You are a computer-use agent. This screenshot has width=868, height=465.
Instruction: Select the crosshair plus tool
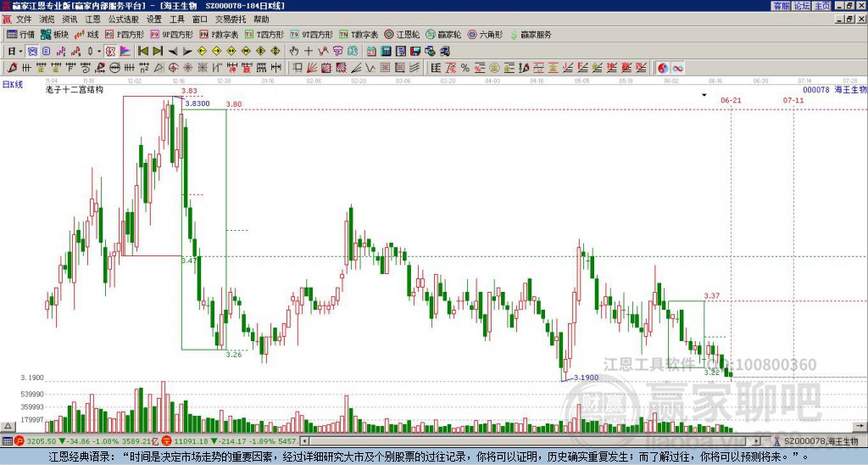[x=309, y=52]
